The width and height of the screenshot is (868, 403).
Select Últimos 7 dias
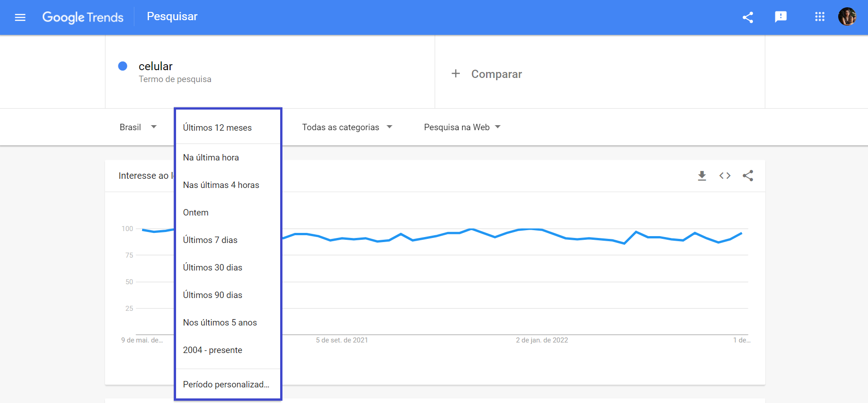point(228,240)
